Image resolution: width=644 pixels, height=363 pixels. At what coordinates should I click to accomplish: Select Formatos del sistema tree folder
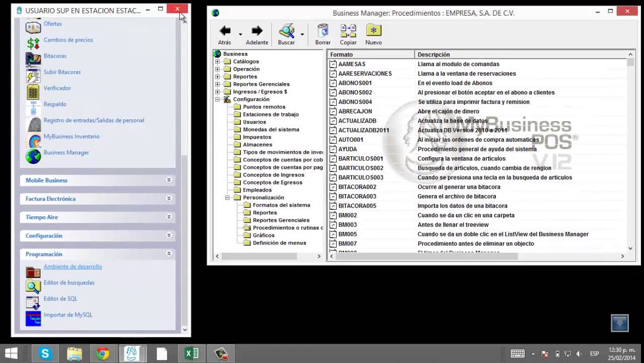(x=281, y=205)
